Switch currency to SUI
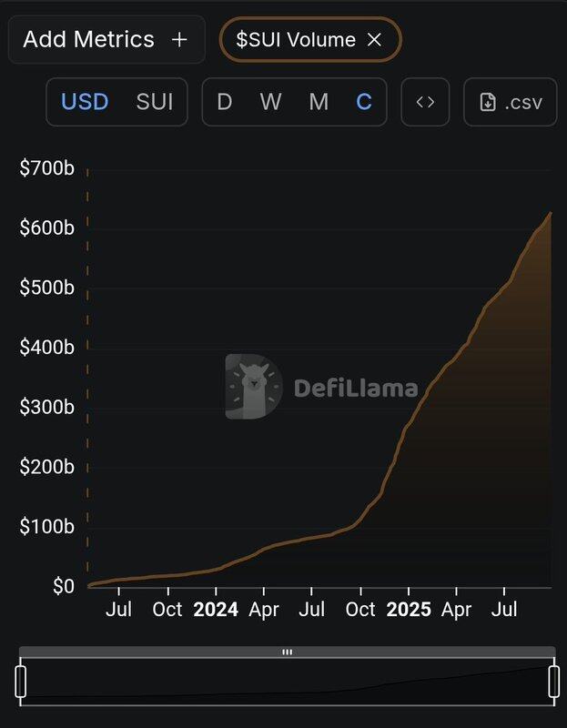The width and height of the screenshot is (567, 728). [x=155, y=102]
